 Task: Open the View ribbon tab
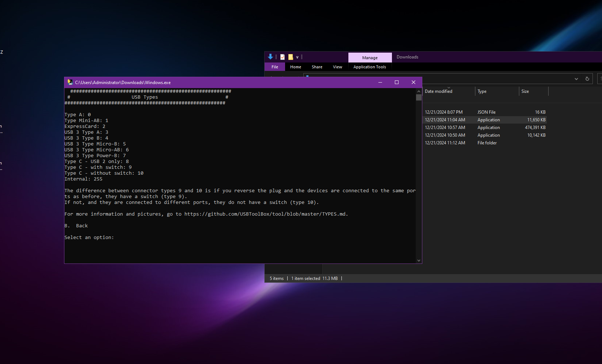(337, 67)
